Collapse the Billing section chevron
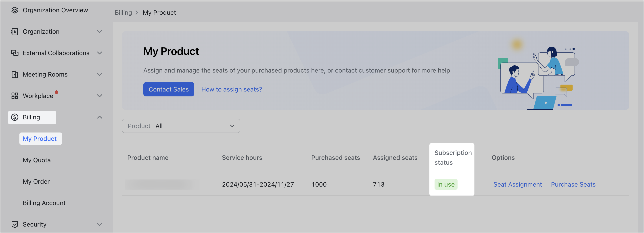644x233 pixels. pos(100,117)
